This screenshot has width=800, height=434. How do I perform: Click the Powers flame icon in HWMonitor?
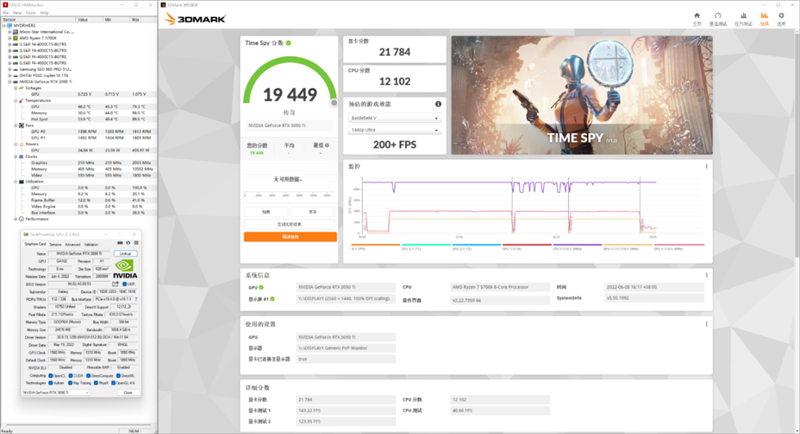click(21, 144)
